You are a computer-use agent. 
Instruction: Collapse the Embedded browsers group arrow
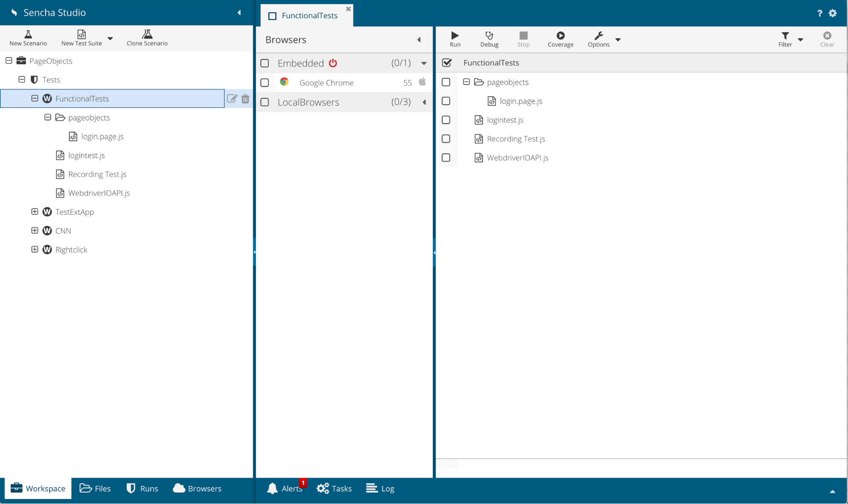[x=424, y=63]
